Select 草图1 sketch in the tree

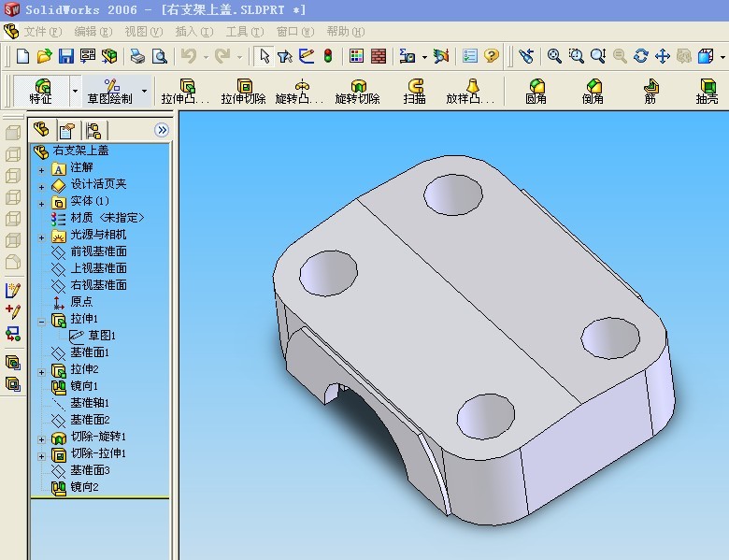(93, 336)
